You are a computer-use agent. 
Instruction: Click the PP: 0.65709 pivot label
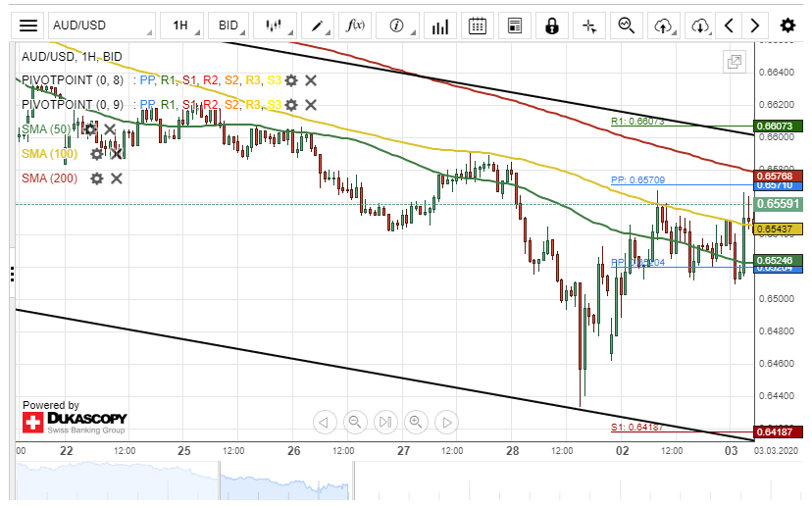(638, 180)
